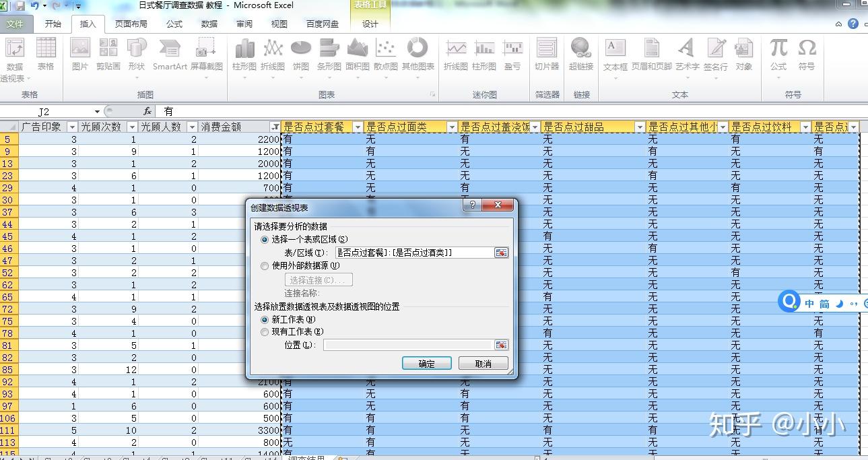The height and width of the screenshot is (460, 868).
Task: Select the 新工作表 radio button
Action: point(264,321)
